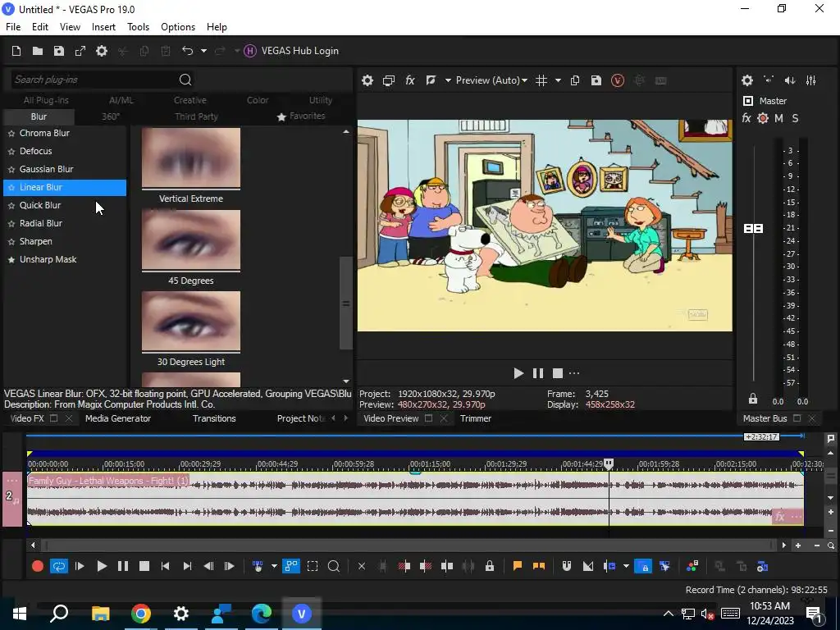
Task: Click the plug-in search magnifier icon
Action: tap(185, 80)
